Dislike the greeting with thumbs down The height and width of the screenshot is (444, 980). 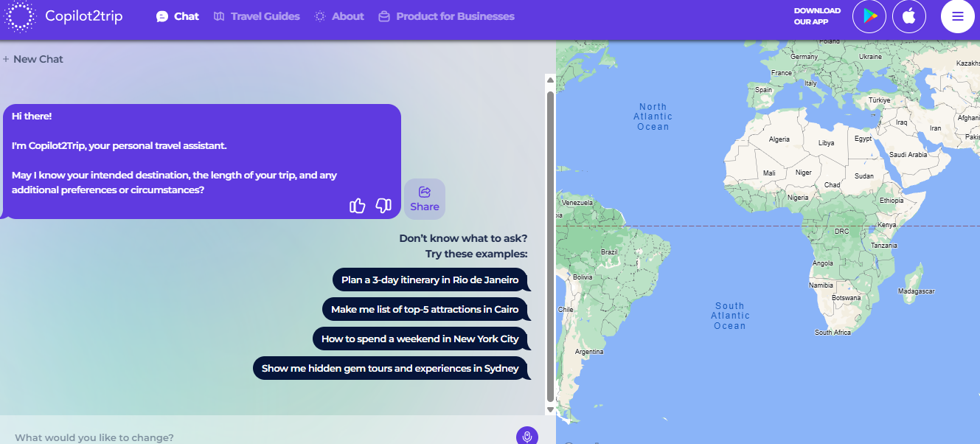[x=383, y=206]
